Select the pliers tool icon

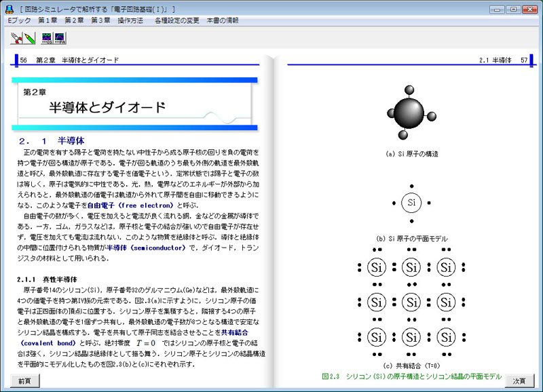(x=16, y=38)
